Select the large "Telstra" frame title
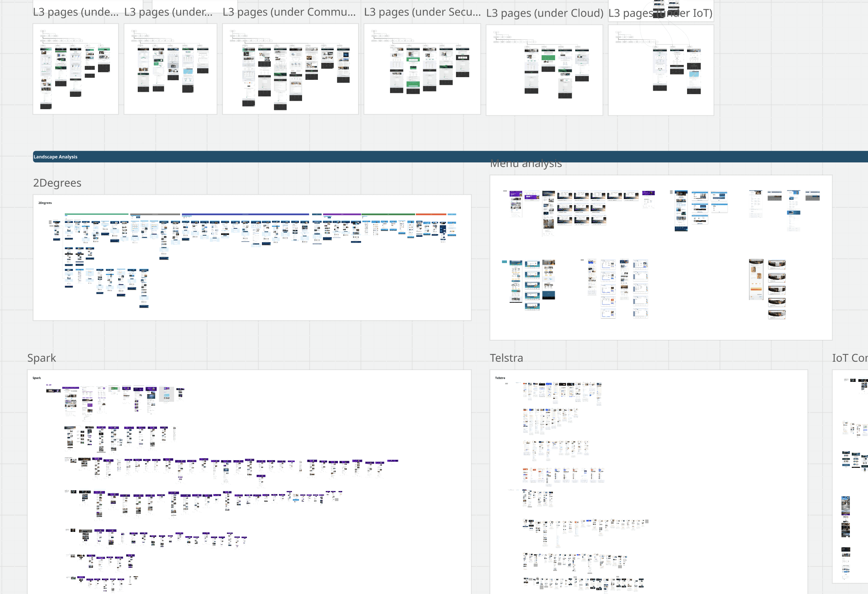The height and width of the screenshot is (594, 868). [x=507, y=358]
